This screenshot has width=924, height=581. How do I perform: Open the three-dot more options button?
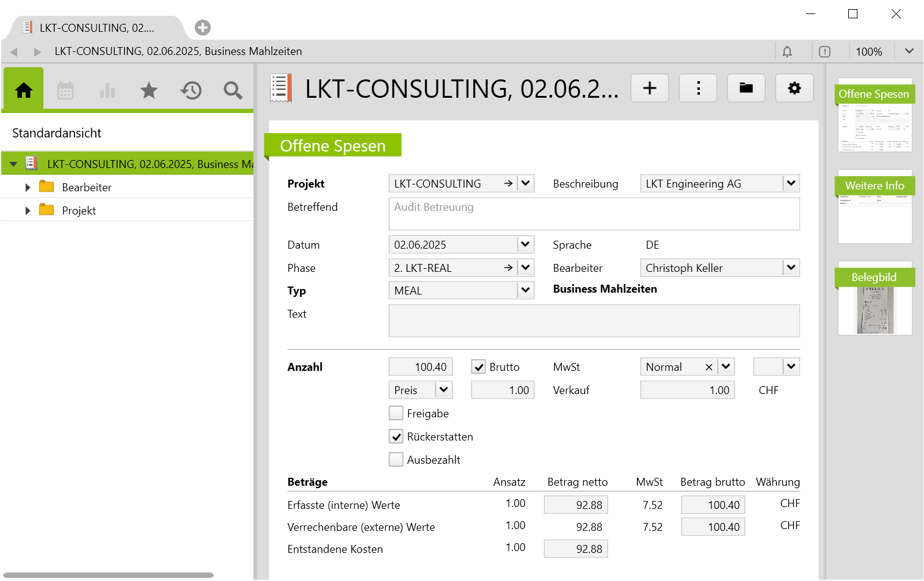(x=698, y=89)
